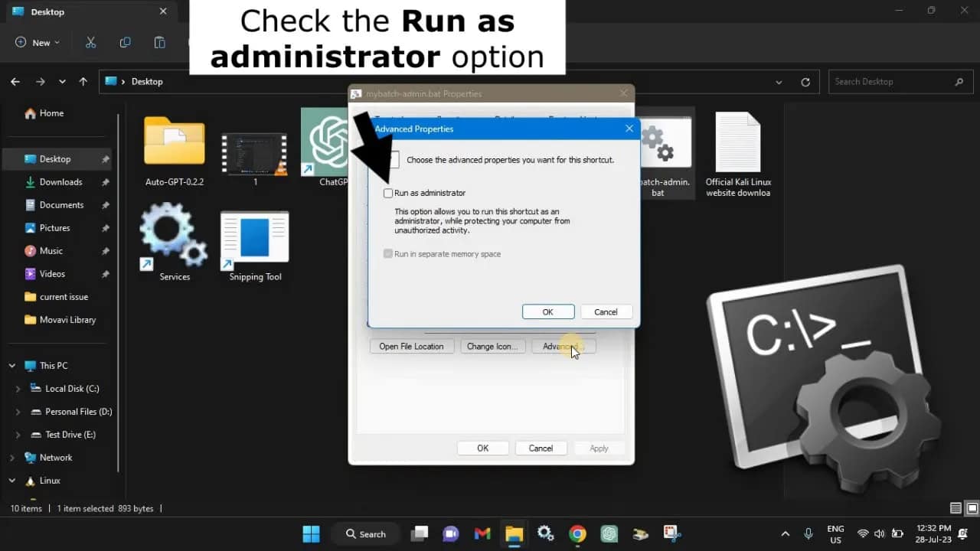980x551 pixels.
Task: Open ChatGPT from the taskbar
Action: (x=609, y=533)
